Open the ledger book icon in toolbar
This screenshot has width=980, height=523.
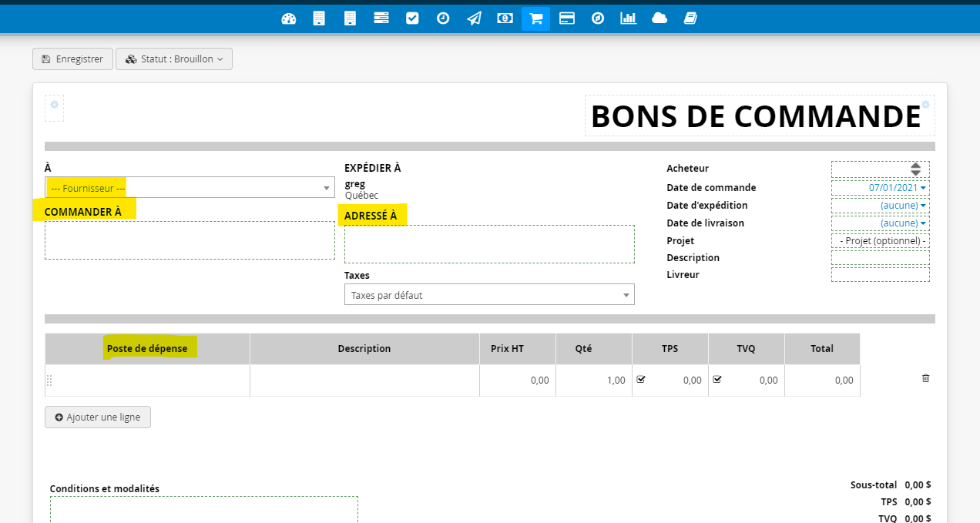point(690,18)
